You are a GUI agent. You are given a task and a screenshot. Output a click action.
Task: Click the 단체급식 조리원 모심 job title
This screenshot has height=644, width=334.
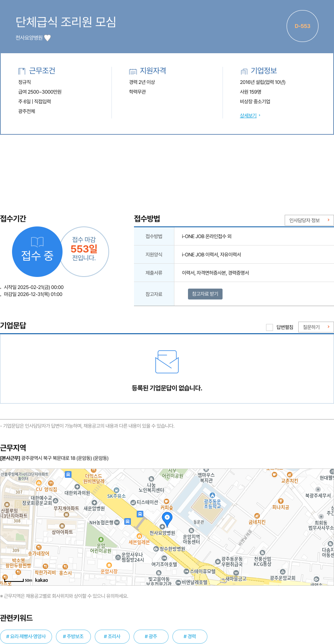66,22
